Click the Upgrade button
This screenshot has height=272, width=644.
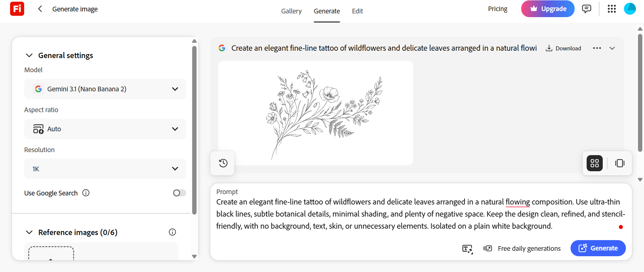548,9
